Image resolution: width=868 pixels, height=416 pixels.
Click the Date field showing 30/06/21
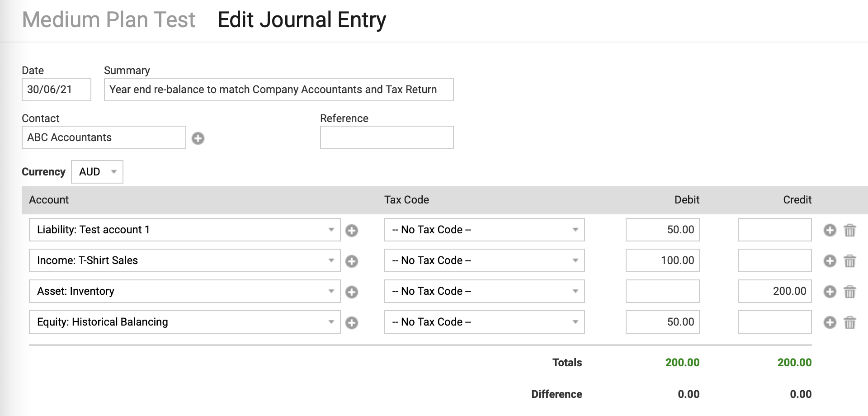(56, 90)
